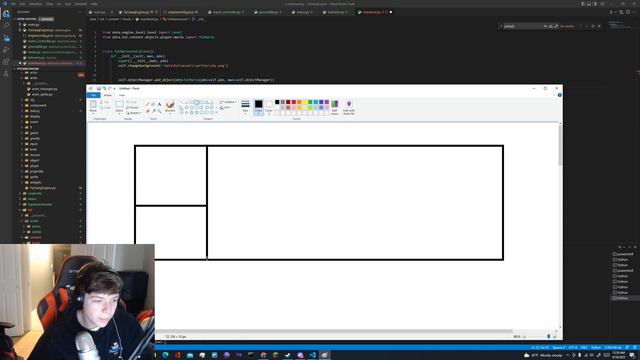Open Run and Debug in VS Code activity bar
The width and height of the screenshot is (640, 360).
[6, 50]
